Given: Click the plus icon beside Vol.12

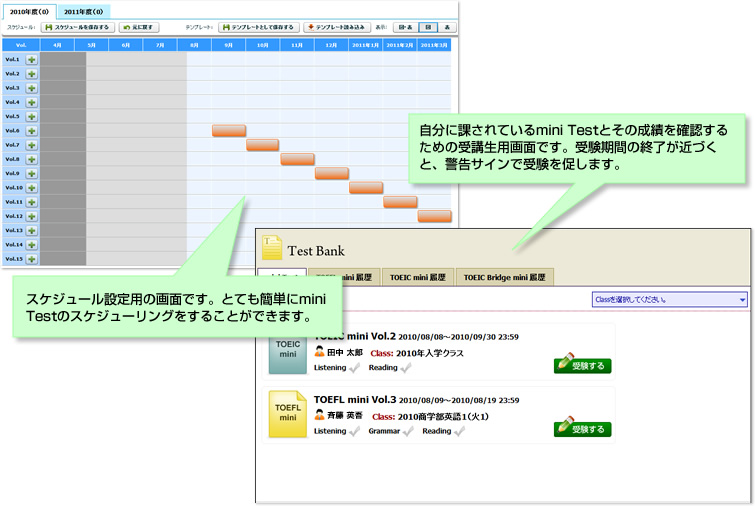Looking at the screenshot, I should pos(32,217).
